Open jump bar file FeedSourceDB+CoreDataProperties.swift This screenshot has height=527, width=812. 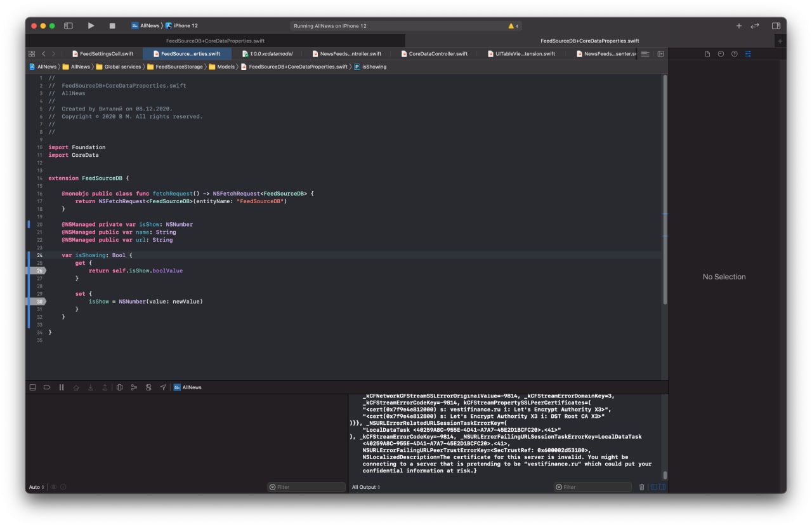coord(294,67)
